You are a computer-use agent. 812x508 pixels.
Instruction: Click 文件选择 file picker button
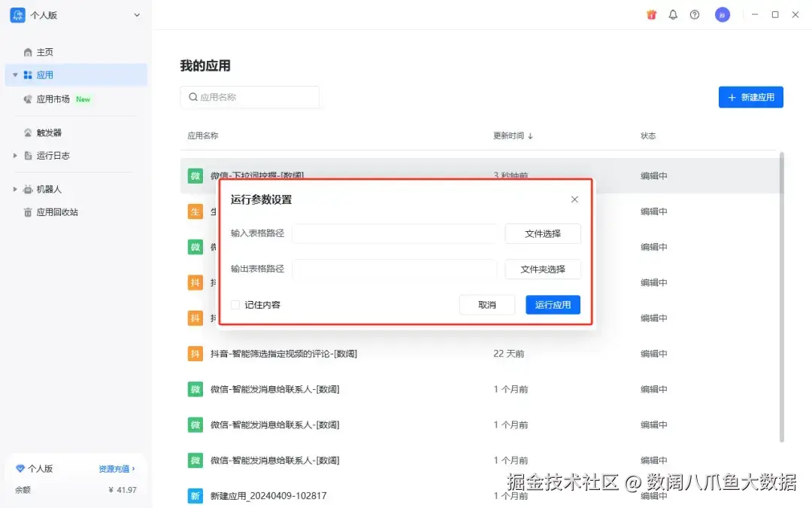[x=543, y=234]
